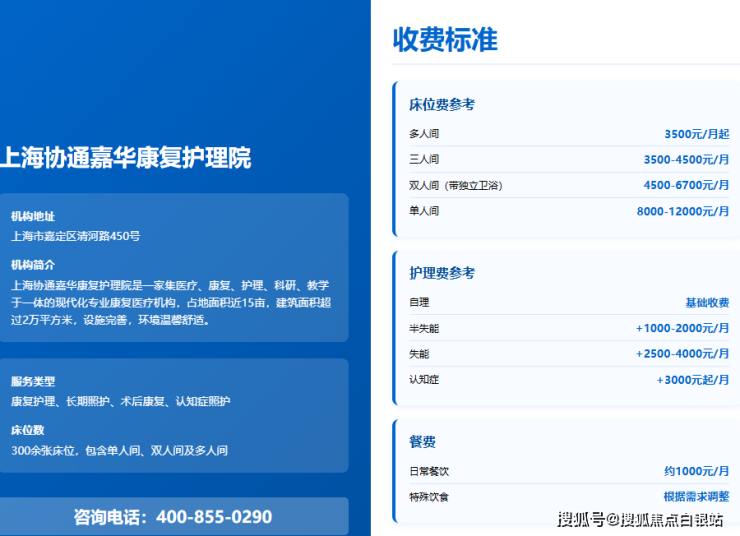Select the 床位数 label
Image resolution: width=740 pixels, height=536 pixels.
click(x=27, y=430)
